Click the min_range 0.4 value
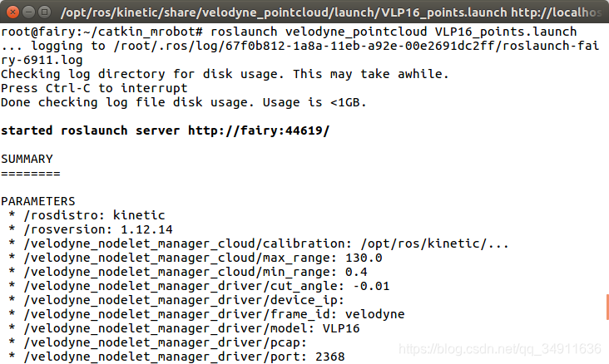Image resolution: width=609 pixels, height=364 pixels. (356, 272)
